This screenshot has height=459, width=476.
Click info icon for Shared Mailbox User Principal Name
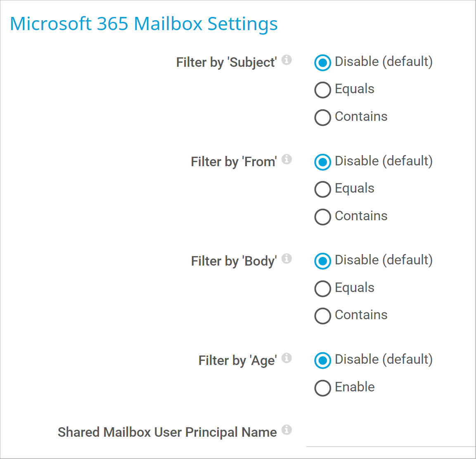[287, 430]
